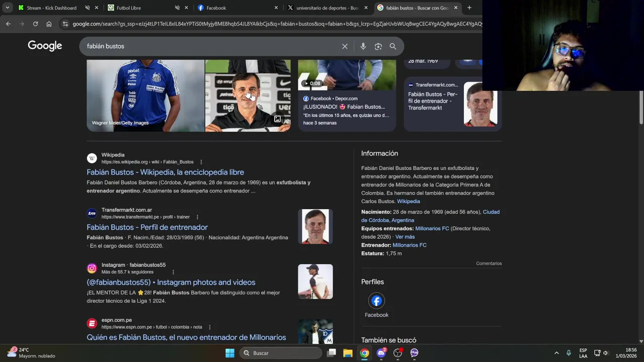Open OBS Studio from the taskbar
The image size is (644, 362).
397,353
